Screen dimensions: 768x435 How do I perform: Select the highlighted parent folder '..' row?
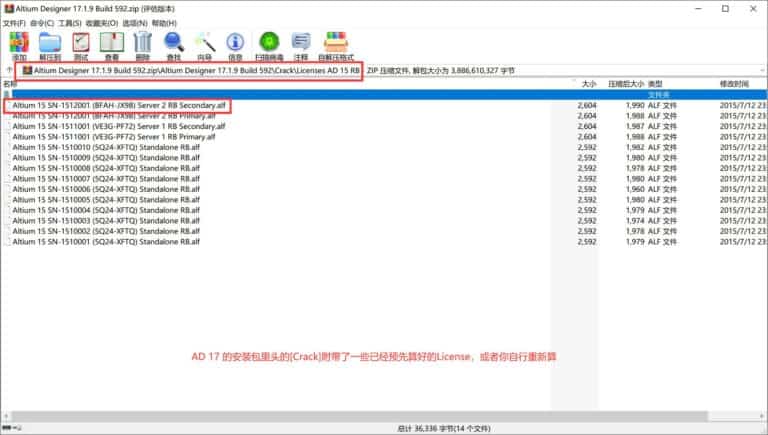point(384,95)
